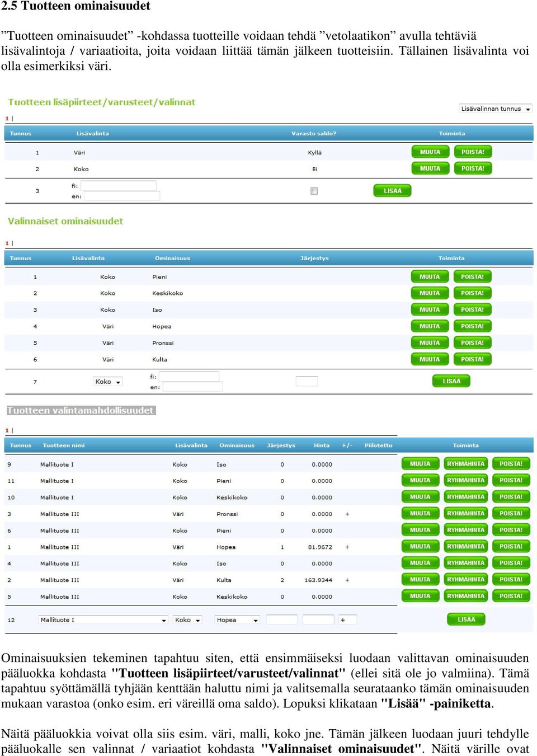The height and width of the screenshot is (756, 537).
Task: Click MUUTA for the Pieni attribute row
Action: pyautogui.click(x=430, y=277)
